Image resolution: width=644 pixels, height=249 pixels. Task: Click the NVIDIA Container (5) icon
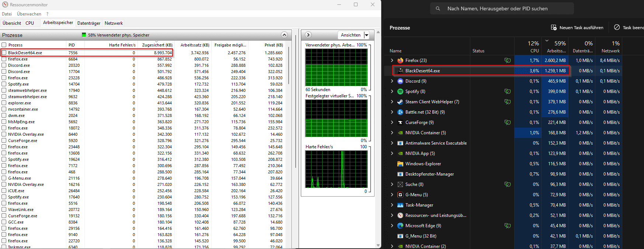pyautogui.click(x=400, y=133)
